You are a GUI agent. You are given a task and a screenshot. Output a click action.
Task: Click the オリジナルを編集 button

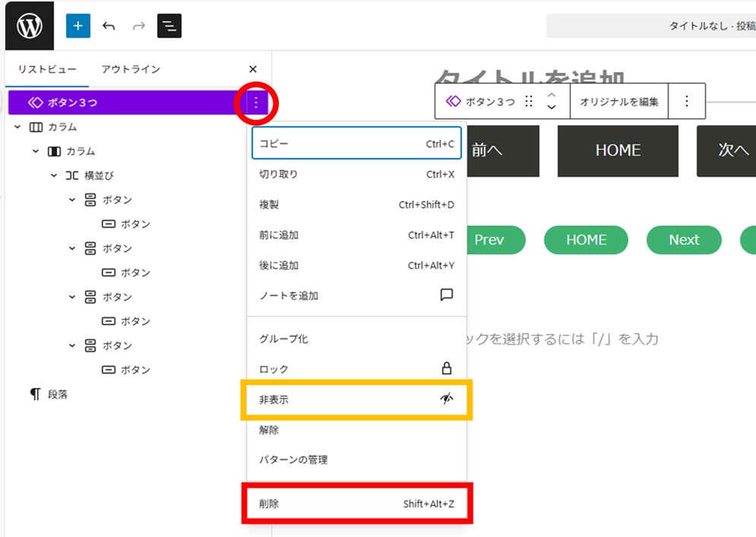pos(618,102)
